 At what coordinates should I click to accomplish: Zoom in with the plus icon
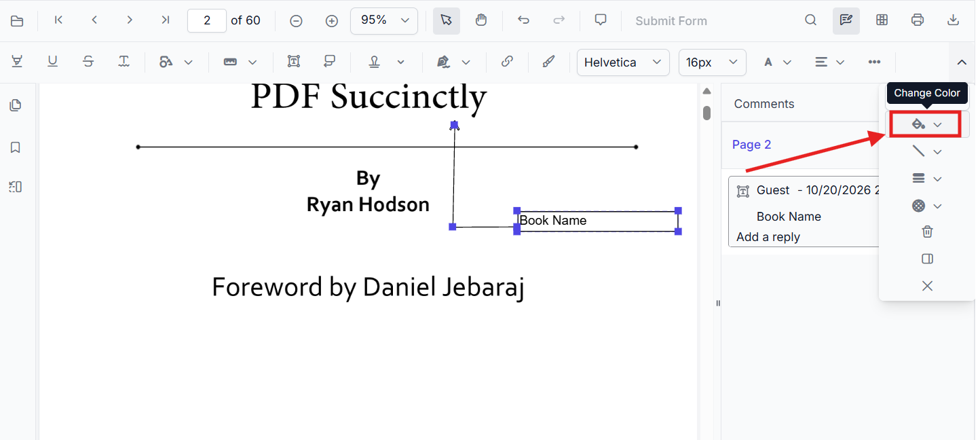point(332,21)
